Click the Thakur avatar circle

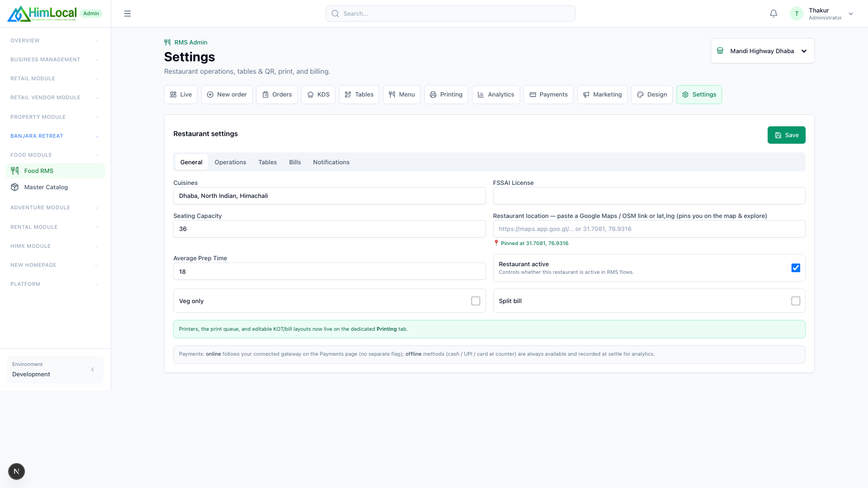(796, 14)
